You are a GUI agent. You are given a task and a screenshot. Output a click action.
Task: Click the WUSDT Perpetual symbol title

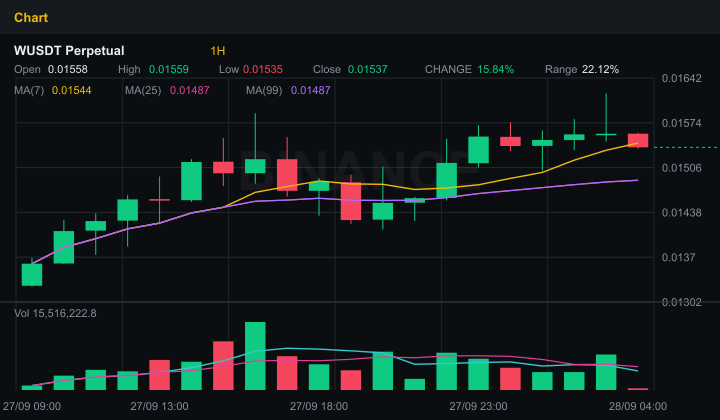tap(69, 50)
